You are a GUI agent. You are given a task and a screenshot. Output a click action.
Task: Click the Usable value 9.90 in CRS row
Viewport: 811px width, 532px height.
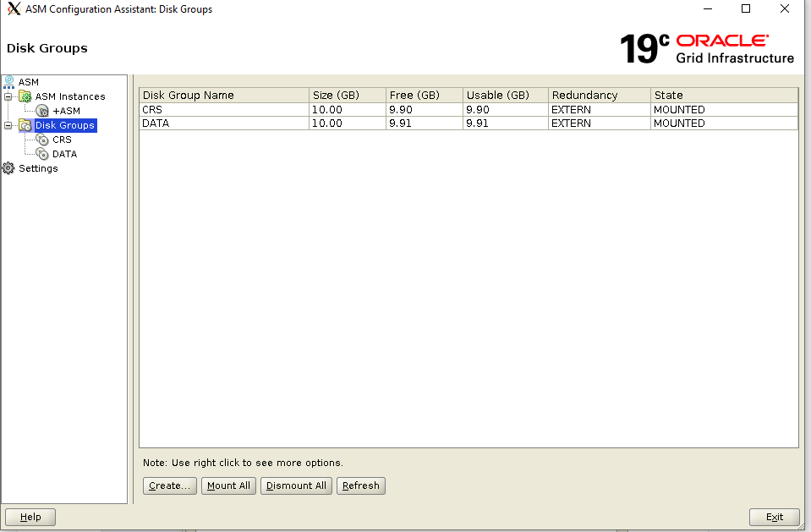(506, 110)
